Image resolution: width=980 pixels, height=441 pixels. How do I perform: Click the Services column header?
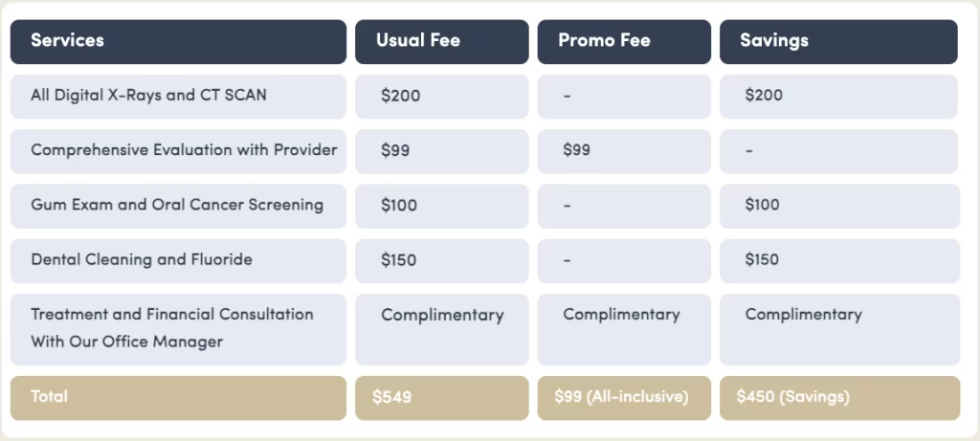coord(178,41)
